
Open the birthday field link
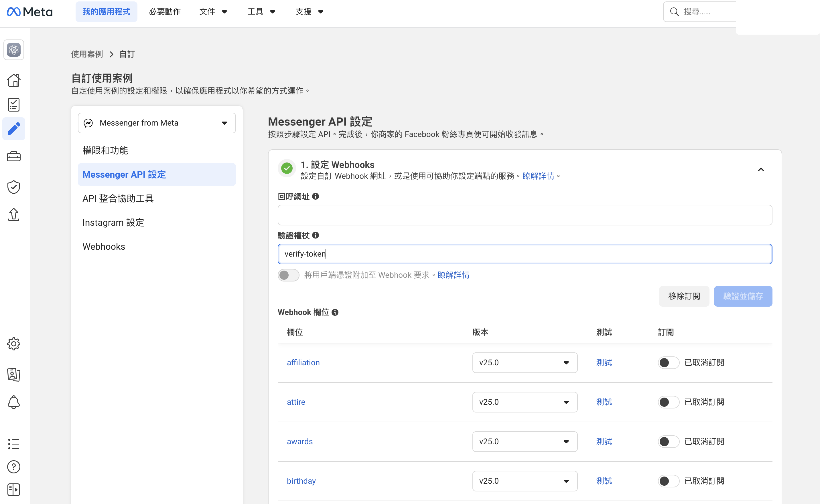301,481
